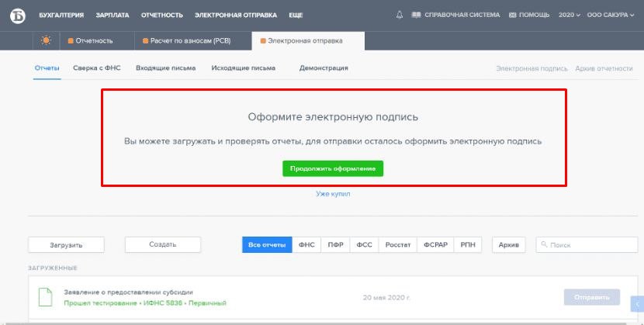The height and width of the screenshot is (325, 644).
Task: Expand the side panel arrow at right edge
Action: [x=638, y=304]
